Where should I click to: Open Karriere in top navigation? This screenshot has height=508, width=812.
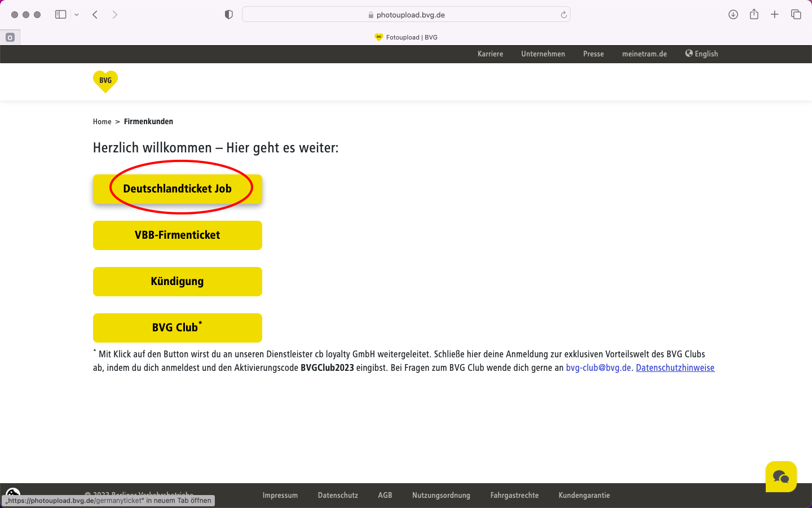click(x=490, y=54)
